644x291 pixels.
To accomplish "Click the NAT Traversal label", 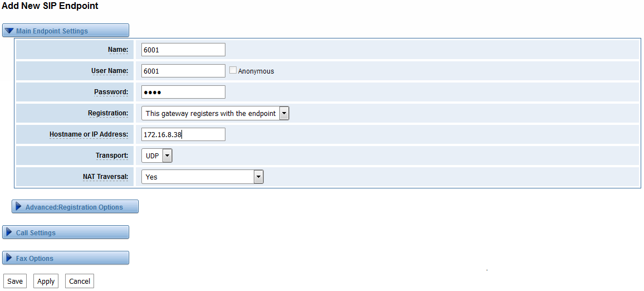I will [106, 177].
